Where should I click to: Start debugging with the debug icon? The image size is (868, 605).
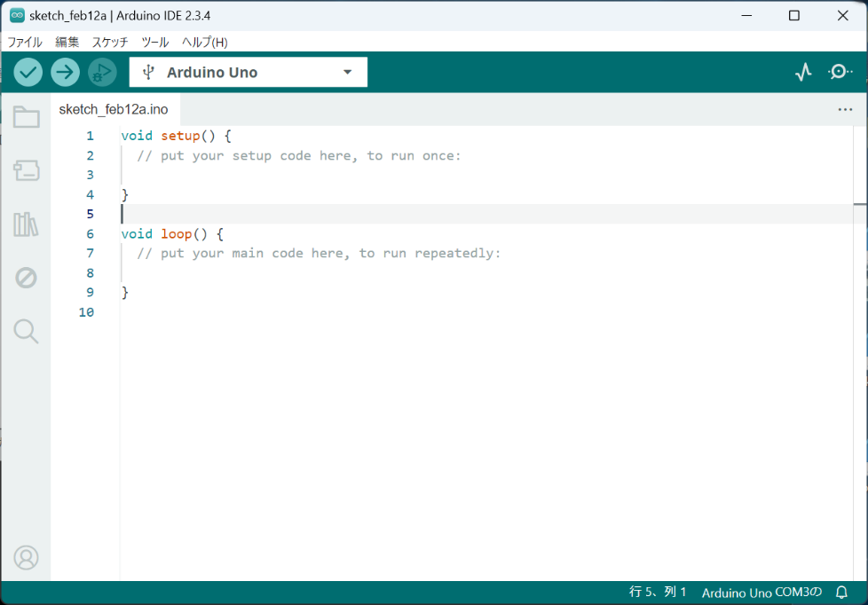pyautogui.click(x=101, y=72)
